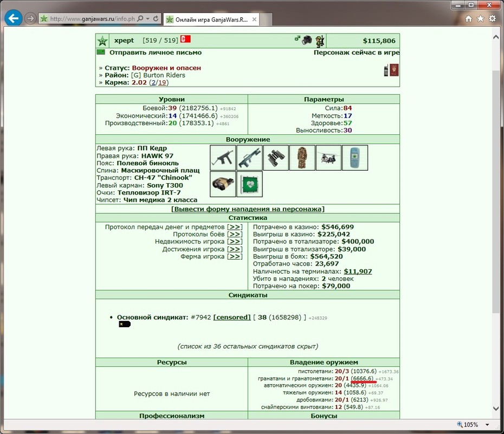
Task: Minimize the browser window
Action: [x=458, y=5]
